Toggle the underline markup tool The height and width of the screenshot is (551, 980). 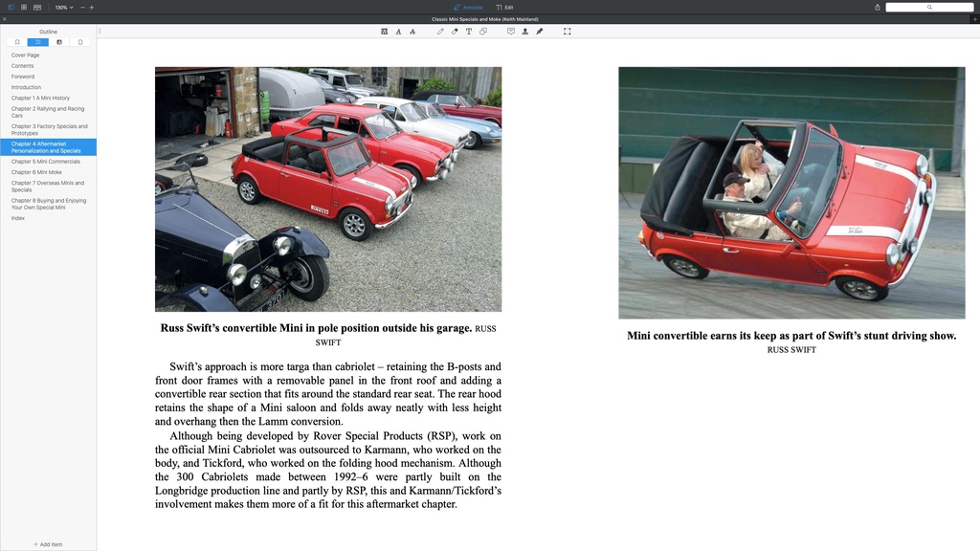click(398, 31)
